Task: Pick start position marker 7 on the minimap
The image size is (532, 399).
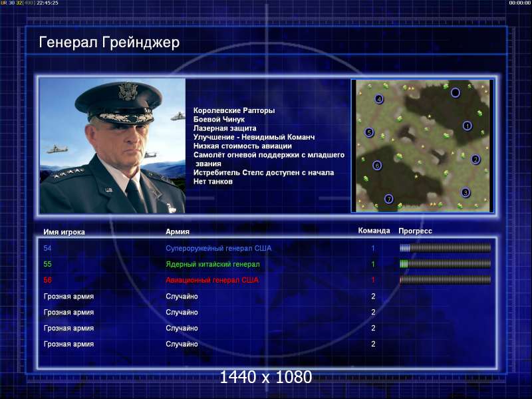Action: pyautogui.click(x=389, y=199)
